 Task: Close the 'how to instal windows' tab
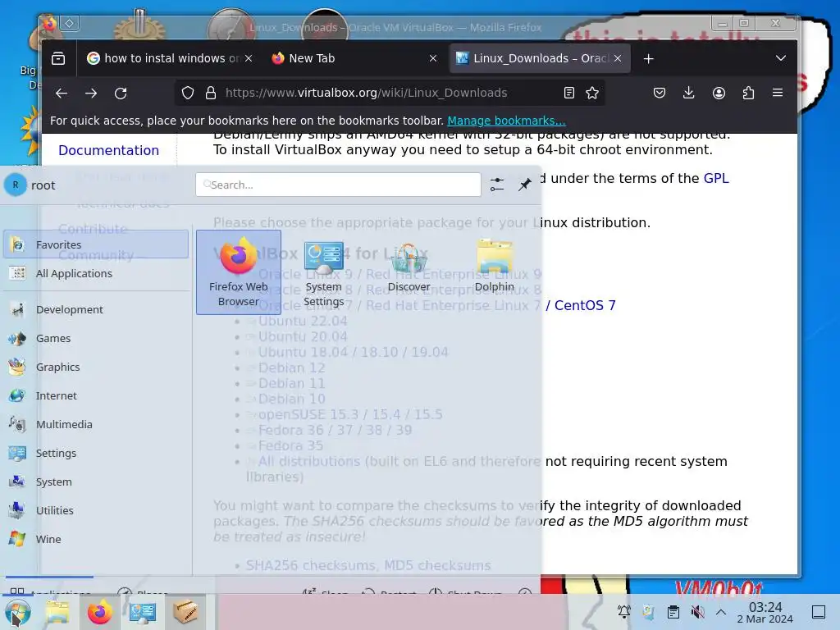249,58
